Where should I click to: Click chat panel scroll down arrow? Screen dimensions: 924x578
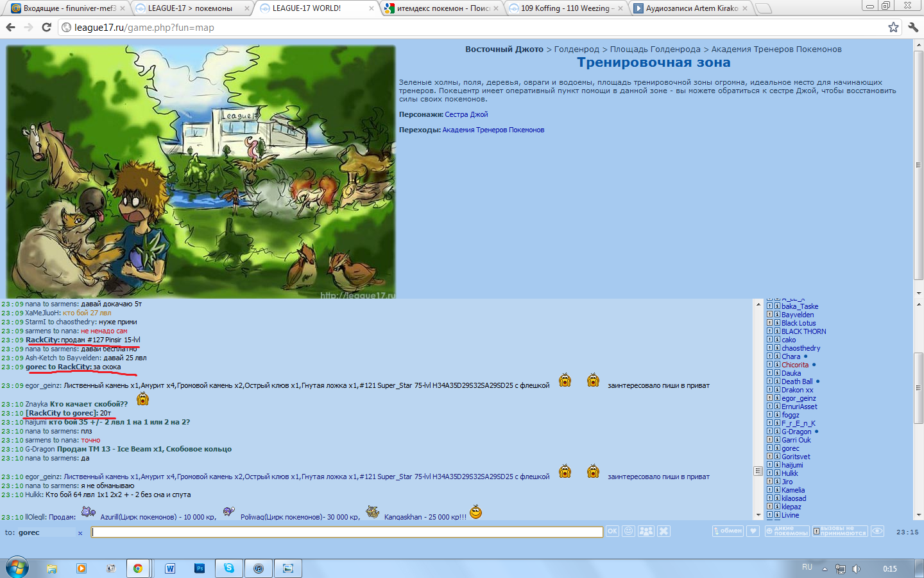758,514
